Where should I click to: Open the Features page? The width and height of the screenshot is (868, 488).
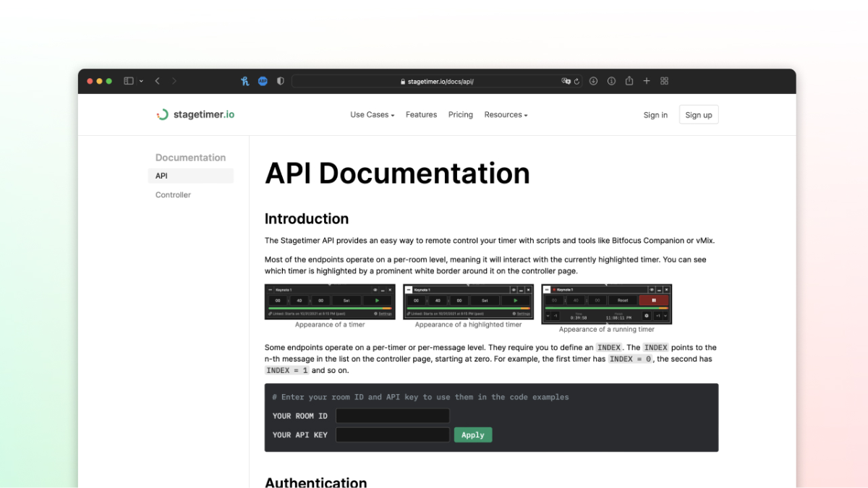click(x=421, y=115)
